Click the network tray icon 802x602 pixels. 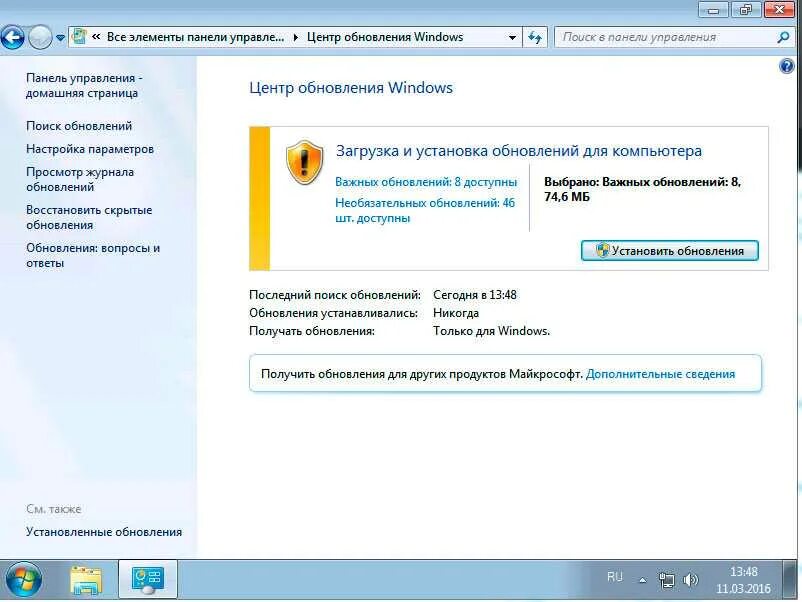tap(666, 580)
